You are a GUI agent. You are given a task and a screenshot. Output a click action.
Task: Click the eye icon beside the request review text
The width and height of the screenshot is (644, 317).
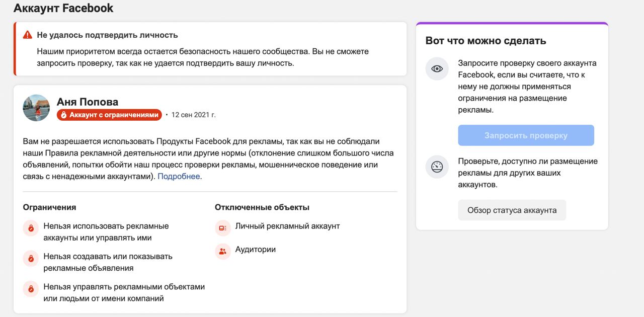point(437,68)
